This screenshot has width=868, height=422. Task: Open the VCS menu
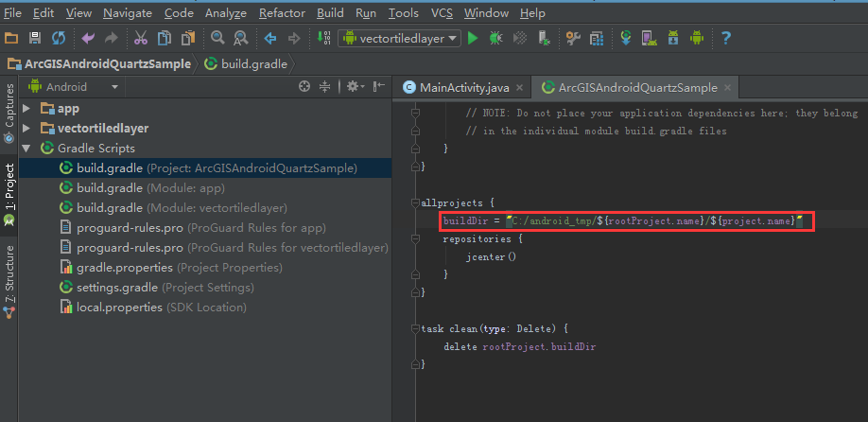442,12
